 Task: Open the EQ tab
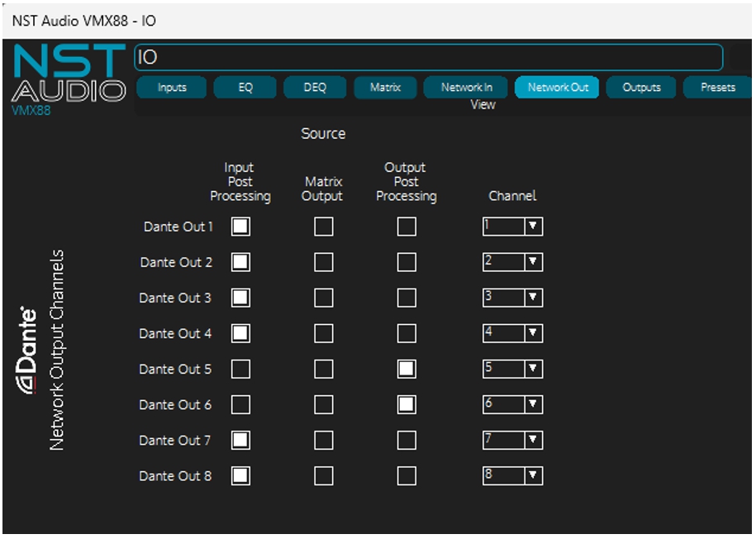(245, 88)
